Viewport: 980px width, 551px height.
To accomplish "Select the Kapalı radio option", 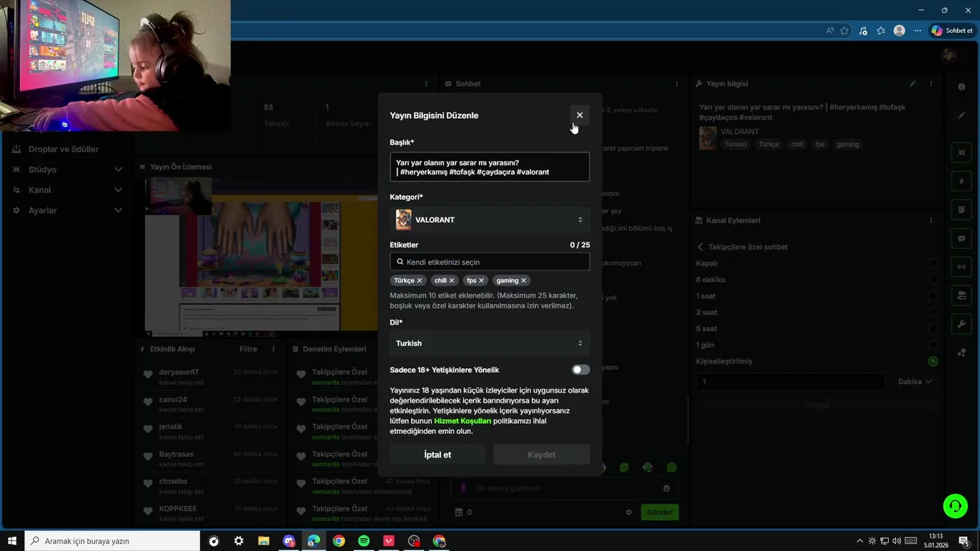I will point(933,263).
